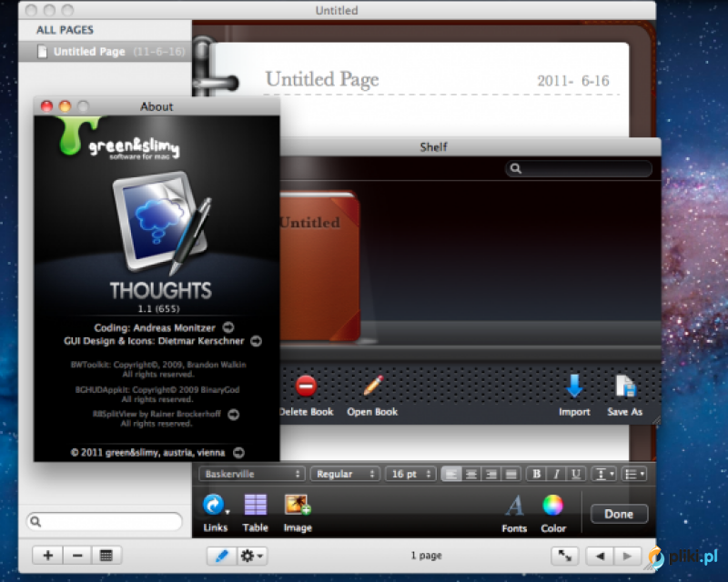The height and width of the screenshot is (582, 728).
Task: Remove page with minus button
Action: 77,555
